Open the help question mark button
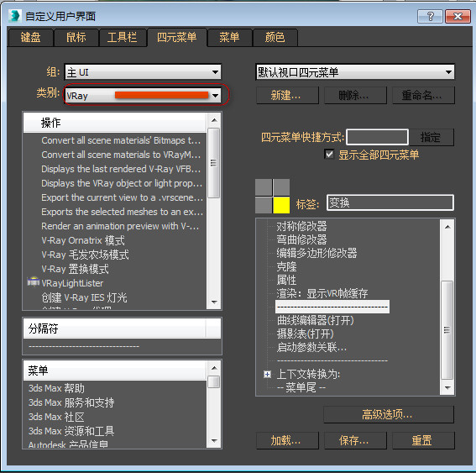The image size is (476, 473). click(430, 16)
